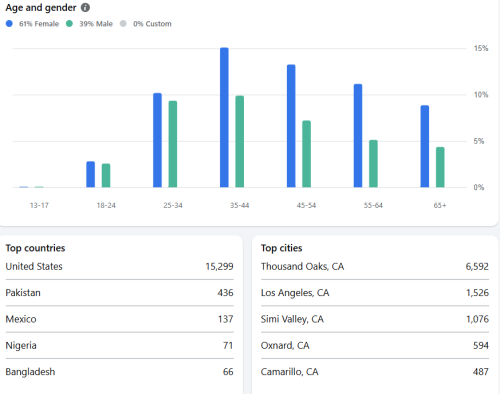The width and height of the screenshot is (500, 394).
Task: Select the female bar for 45-54
Action: pyautogui.click(x=291, y=126)
